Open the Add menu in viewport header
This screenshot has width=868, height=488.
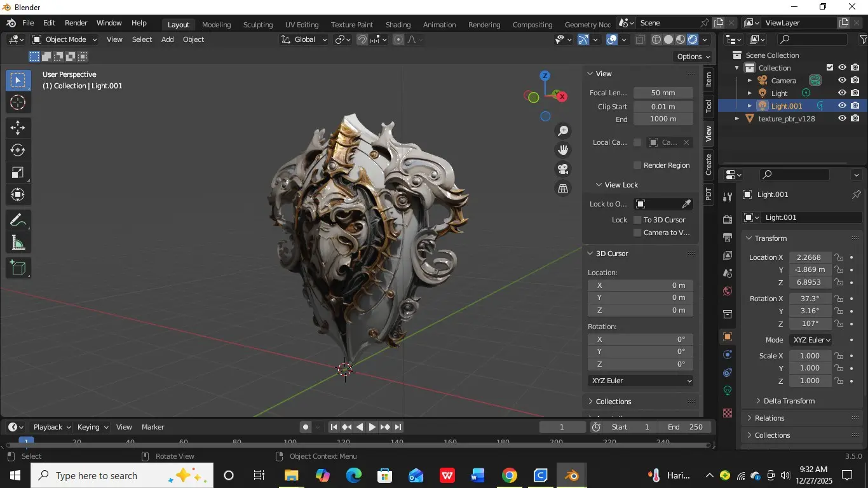(x=167, y=39)
